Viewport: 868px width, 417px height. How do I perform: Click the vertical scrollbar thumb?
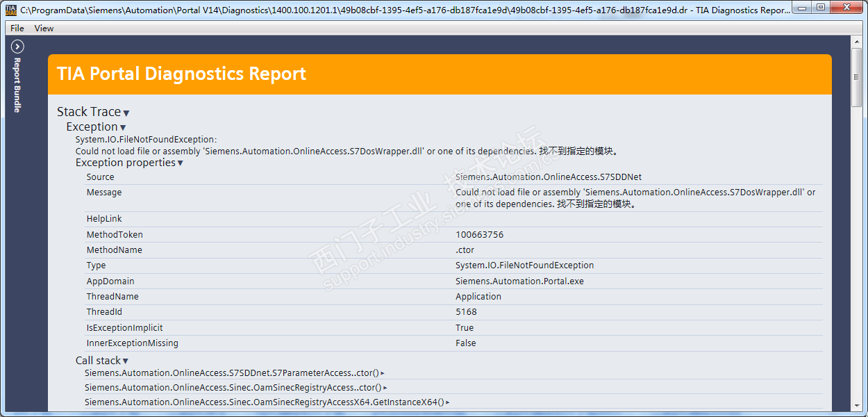click(857, 76)
